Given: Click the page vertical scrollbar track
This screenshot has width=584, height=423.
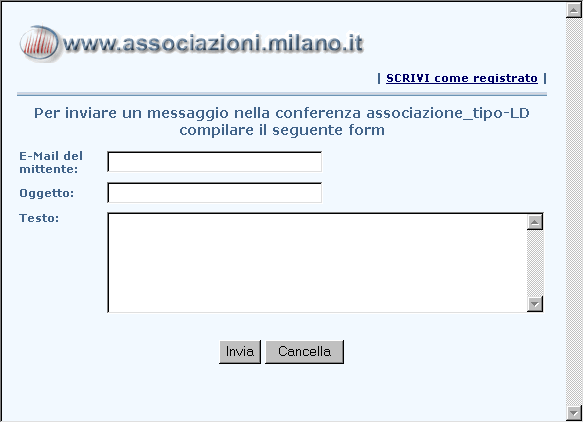Looking at the screenshot, I should coord(574,211).
